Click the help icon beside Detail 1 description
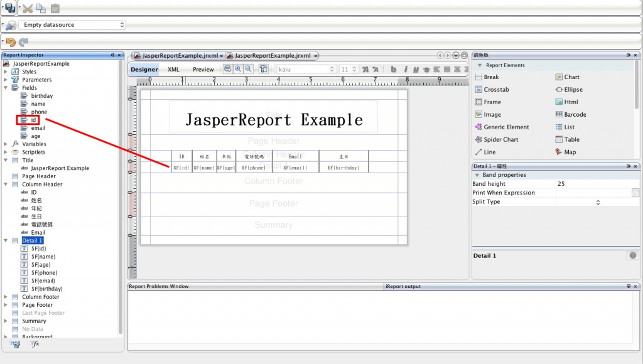The image size is (643, 364). [633, 255]
